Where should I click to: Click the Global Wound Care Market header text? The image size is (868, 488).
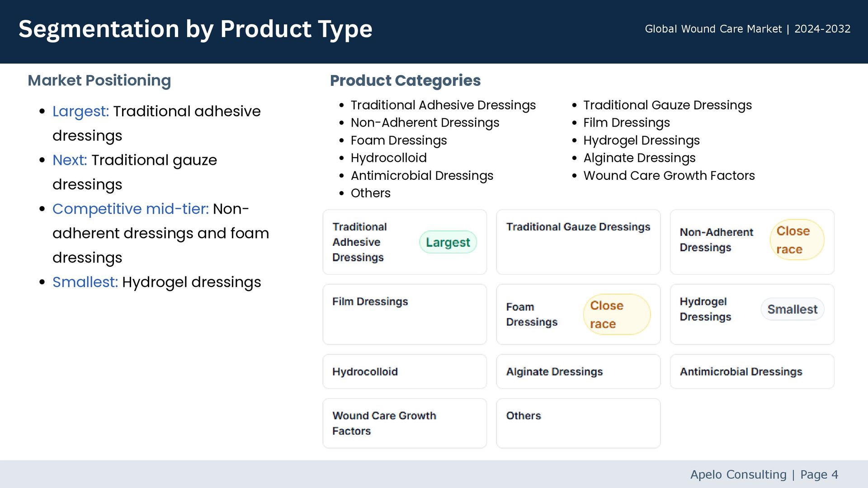[x=747, y=29]
